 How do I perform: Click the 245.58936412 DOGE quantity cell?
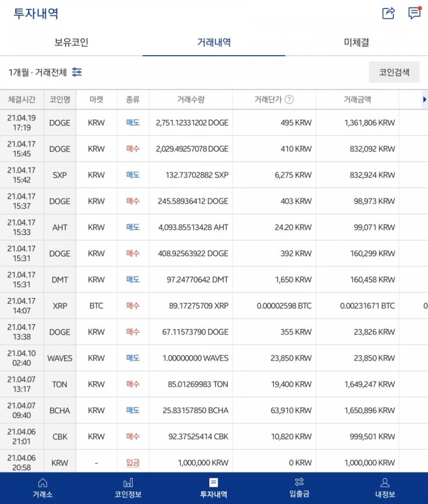[190, 201]
